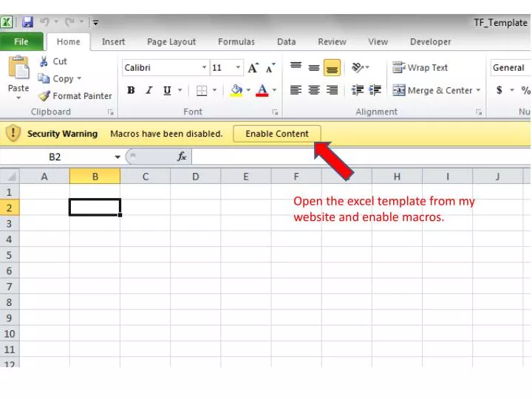The width and height of the screenshot is (532, 399).
Task: Click the Security Warning shield icon
Action: pos(13,133)
